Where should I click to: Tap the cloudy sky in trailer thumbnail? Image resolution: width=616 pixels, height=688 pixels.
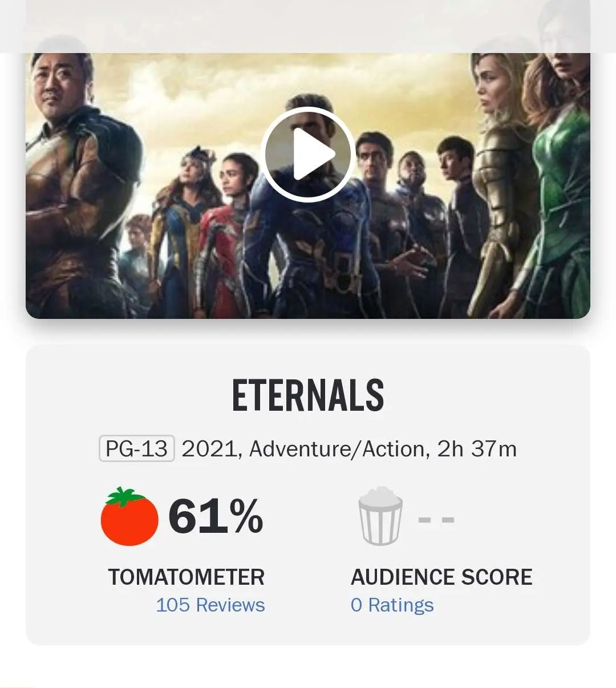[x=188, y=97]
